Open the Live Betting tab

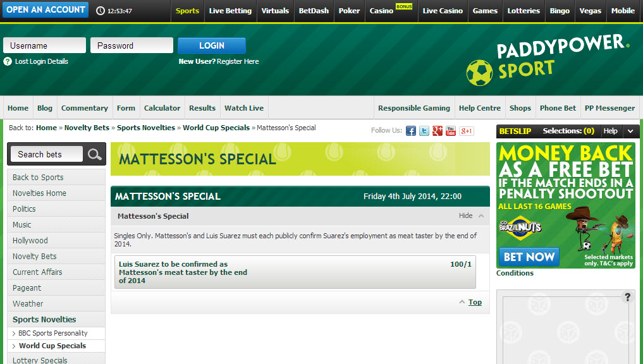pyautogui.click(x=230, y=11)
